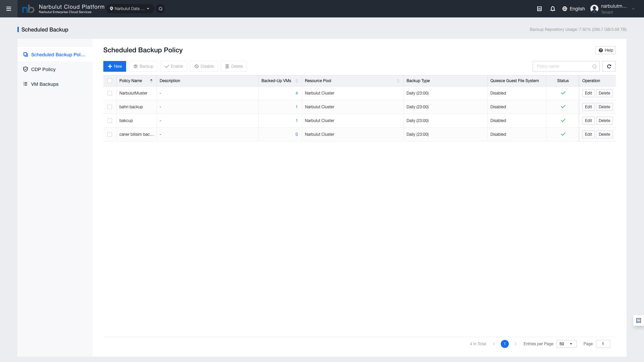Click the Backup toolbar button
Viewport: 644px width, 362px height.
tap(143, 66)
